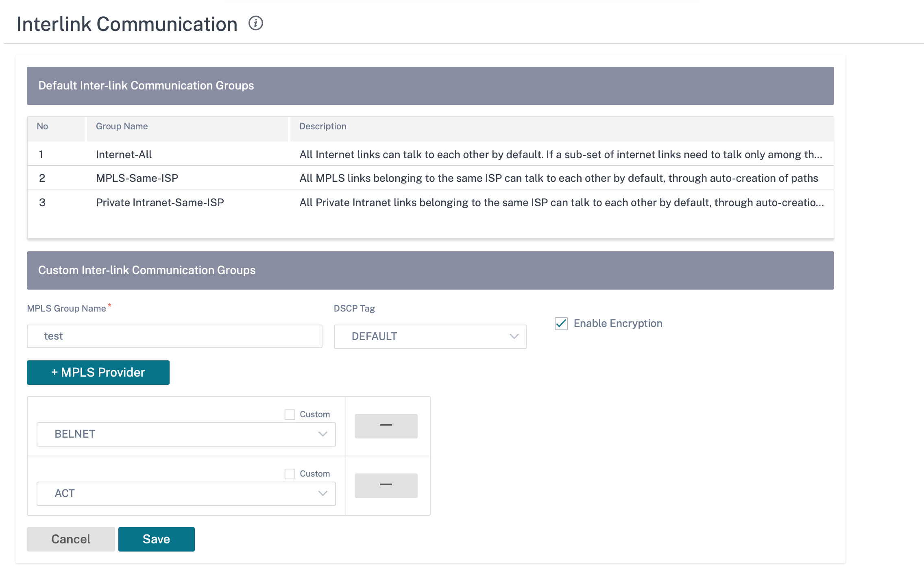Check the Custom box above BELNET
This screenshot has width=924, height=580.
tap(290, 414)
